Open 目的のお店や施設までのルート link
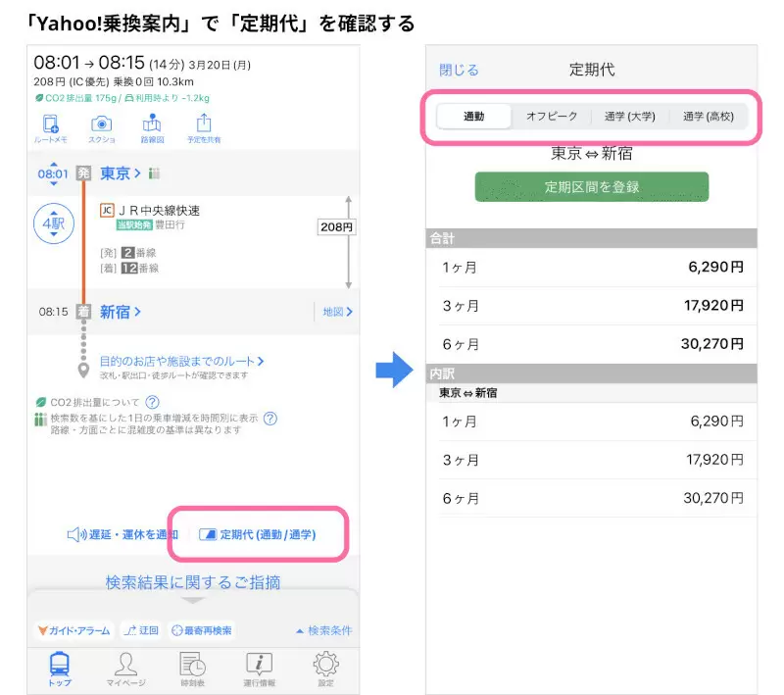Viewport: 784px width, 695px height. (181, 361)
